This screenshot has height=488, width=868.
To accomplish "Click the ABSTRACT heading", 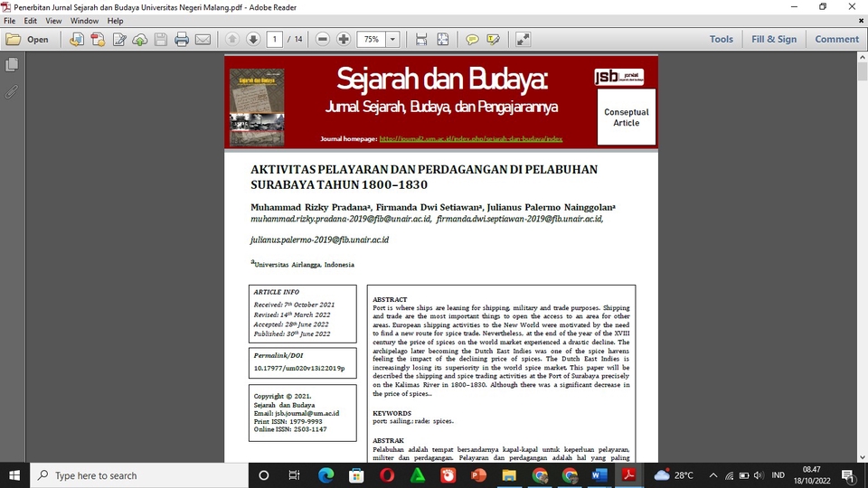I will [x=390, y=299].
